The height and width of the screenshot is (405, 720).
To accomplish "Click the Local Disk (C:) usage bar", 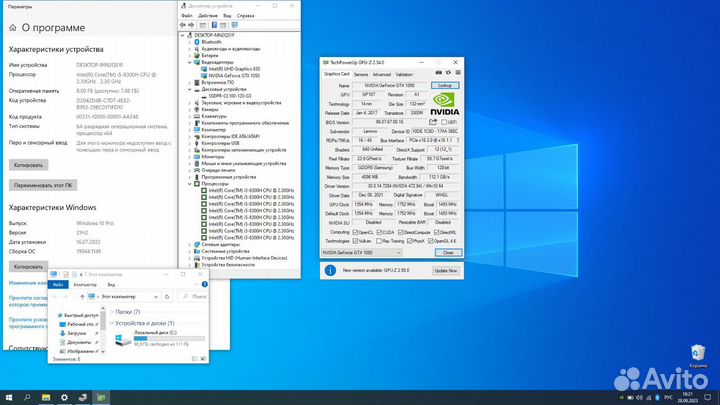I will point(169,338).
